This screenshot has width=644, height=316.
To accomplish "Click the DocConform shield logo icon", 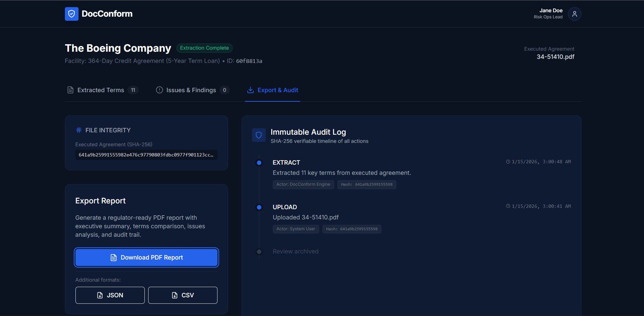I will point(72,14).
